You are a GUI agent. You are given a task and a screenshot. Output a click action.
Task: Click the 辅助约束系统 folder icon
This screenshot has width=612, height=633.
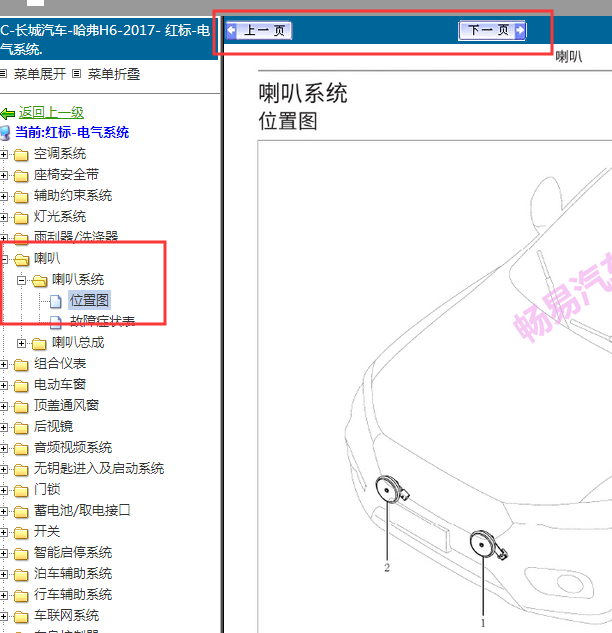pyautogui.click(x=21, y=197)
